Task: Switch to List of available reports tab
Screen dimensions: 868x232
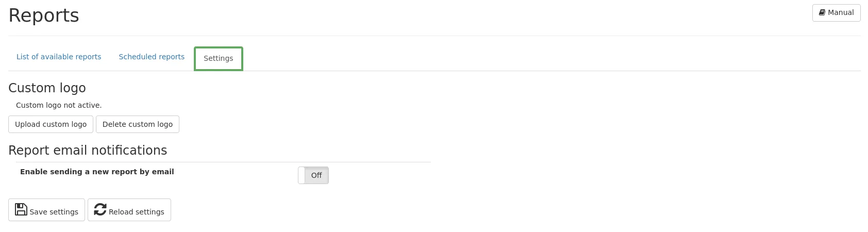Action: click(59, 57)
